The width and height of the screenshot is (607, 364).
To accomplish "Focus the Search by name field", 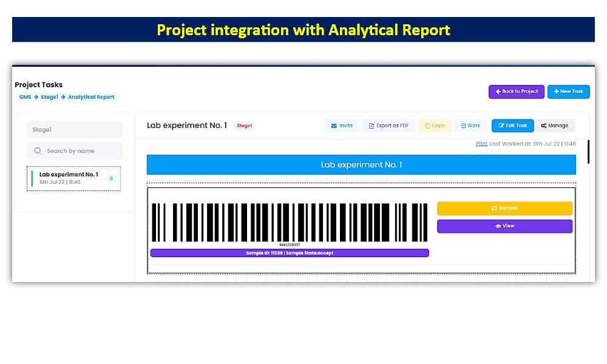I will 75,151.
